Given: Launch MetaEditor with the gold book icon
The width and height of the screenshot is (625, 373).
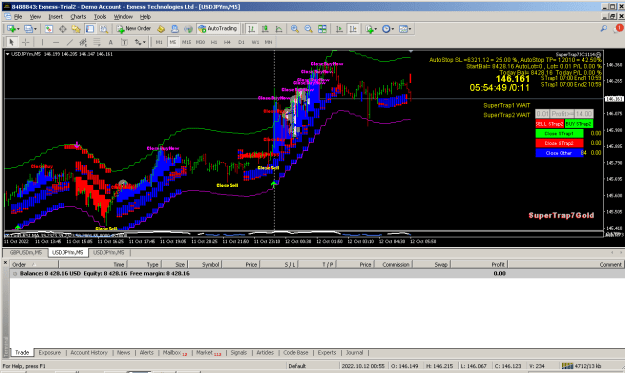Looking at the screenshot, I should 161,29.
